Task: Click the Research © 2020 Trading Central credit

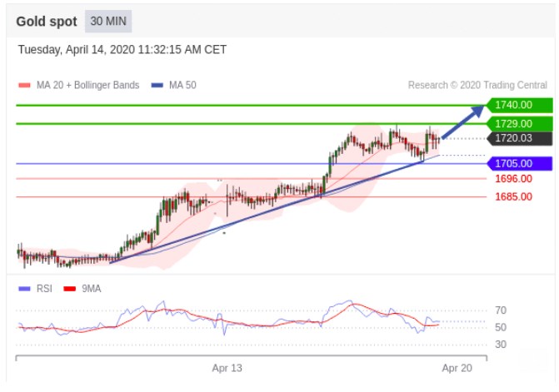Action: click(x=477, y=85)
